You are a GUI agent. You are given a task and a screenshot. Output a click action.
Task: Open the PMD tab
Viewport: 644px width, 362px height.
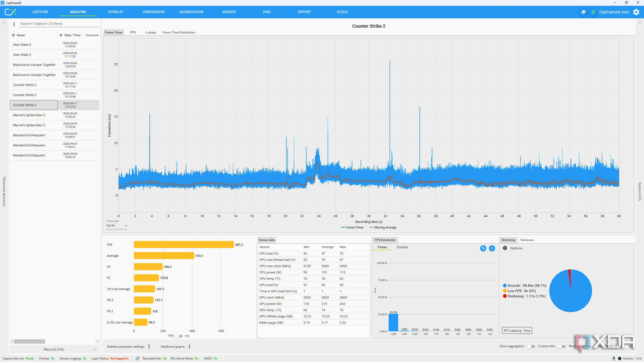tap(267, 12)
